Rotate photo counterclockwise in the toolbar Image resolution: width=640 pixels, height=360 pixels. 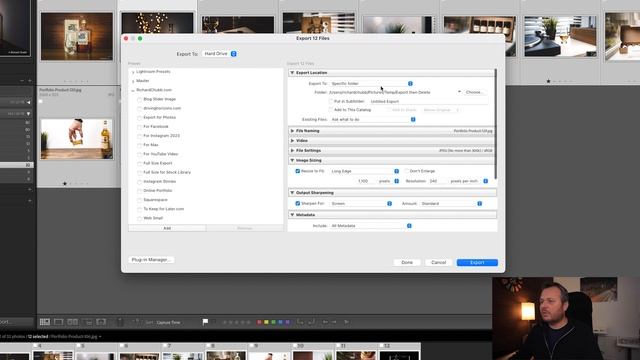coord(300,322)
